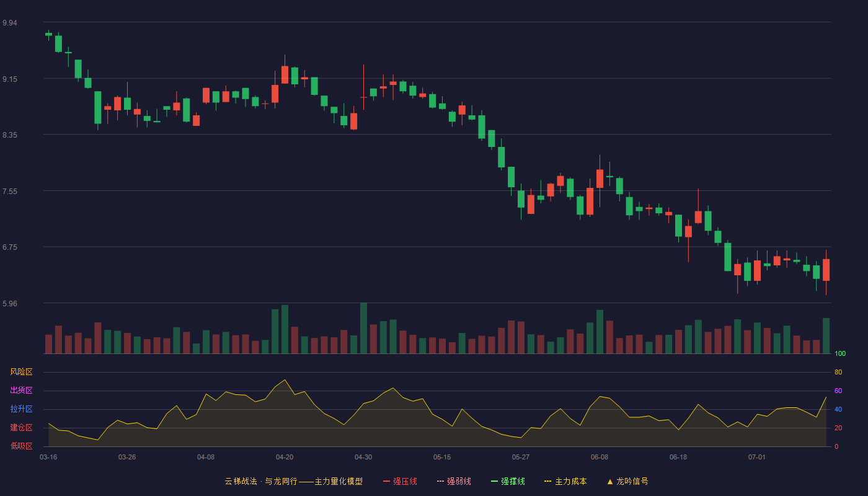Screen dimensions: 868x496
Task: Toggle the 主力成本 legend item
Action: point(565,481)
